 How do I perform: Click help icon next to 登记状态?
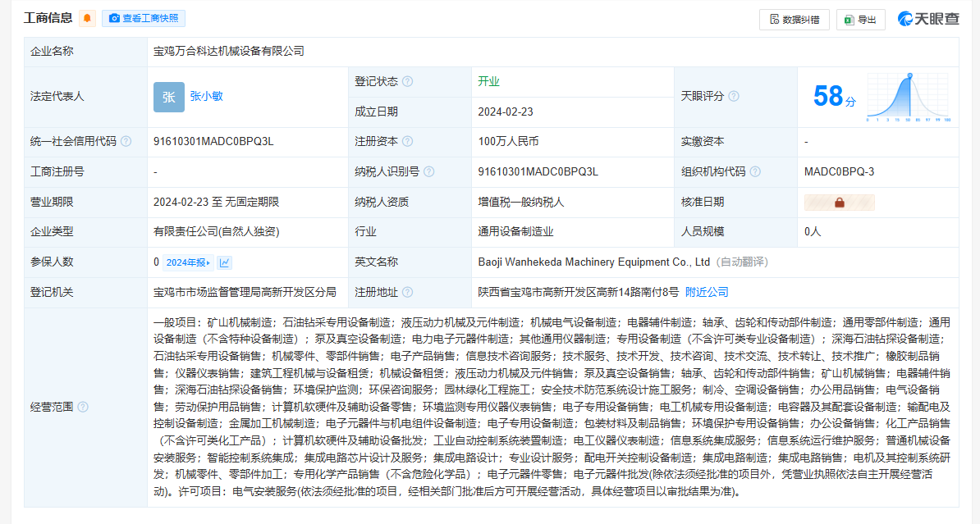tap(407, 81)
